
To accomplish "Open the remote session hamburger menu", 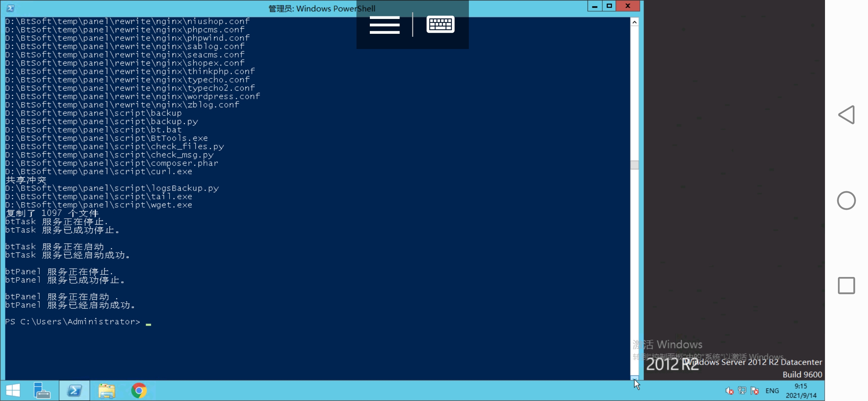I will 384,25.
